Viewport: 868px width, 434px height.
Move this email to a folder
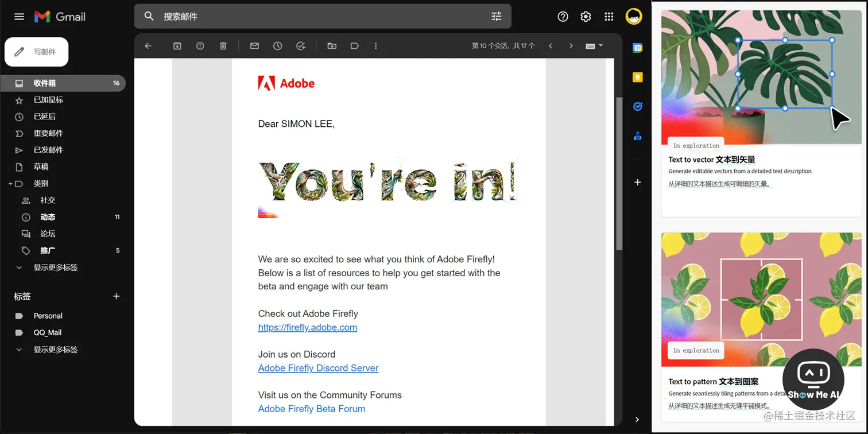click(x=332, y=46)
